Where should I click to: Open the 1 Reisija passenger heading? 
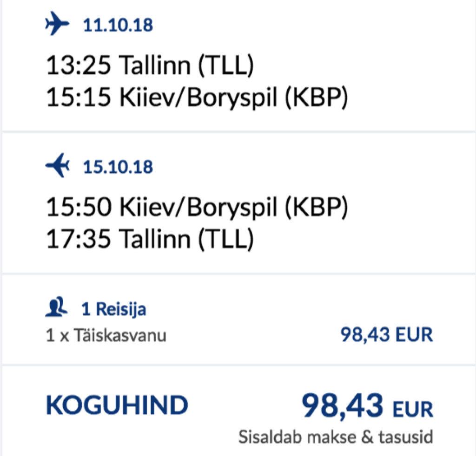pyautogui.click(x=114, y=309)
